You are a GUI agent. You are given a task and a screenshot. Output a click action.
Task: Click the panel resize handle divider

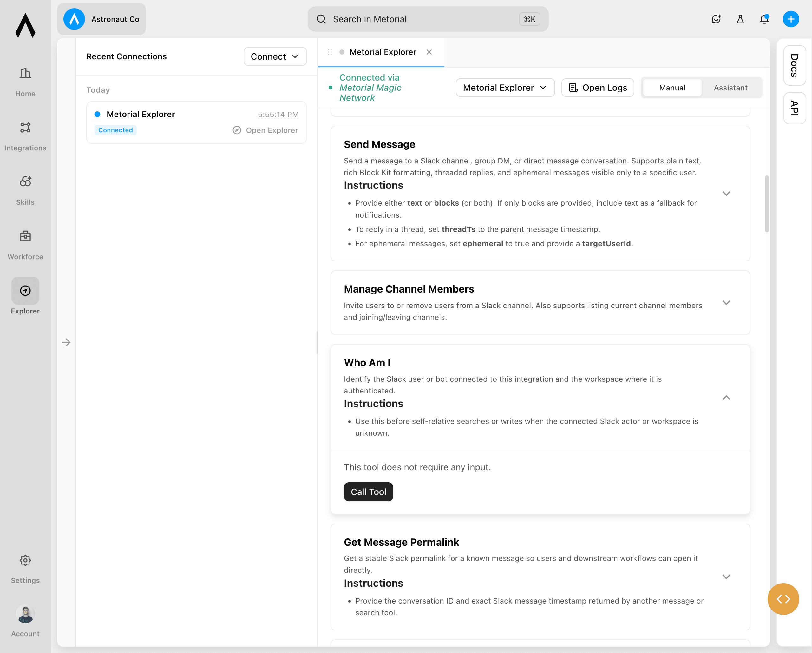pyautogui.click(x=317, y=342)
